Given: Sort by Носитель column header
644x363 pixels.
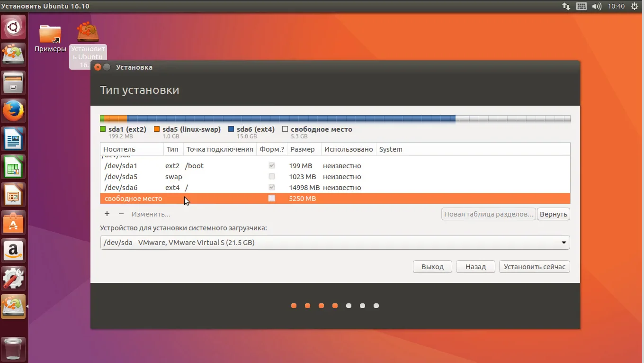Looking at the screenshot, I should tap(132, 149).
